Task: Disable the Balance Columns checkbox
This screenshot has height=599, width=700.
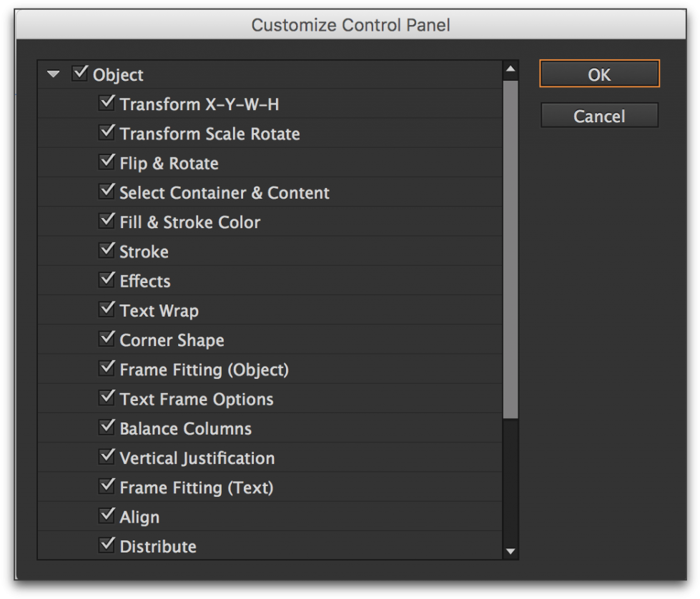Action: click(107, 427)
